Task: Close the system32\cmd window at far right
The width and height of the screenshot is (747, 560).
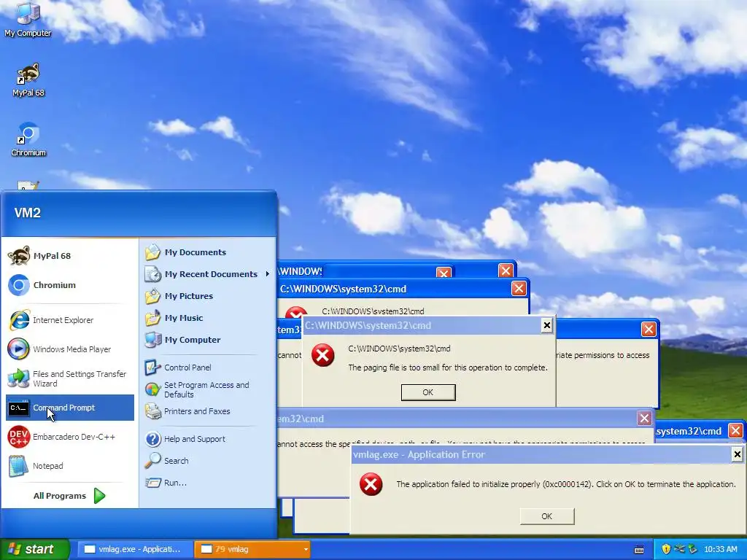Action: (735, 431)
